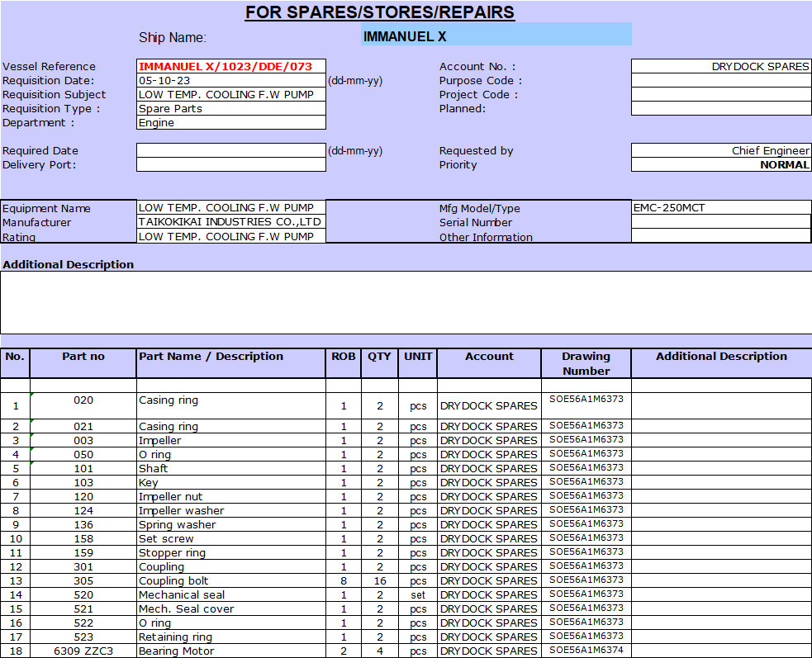The width and height of the screenshot is (812, 658).
Task: Click unit 'set' in Mechanical seal row
Action: [x=418, y=594]
